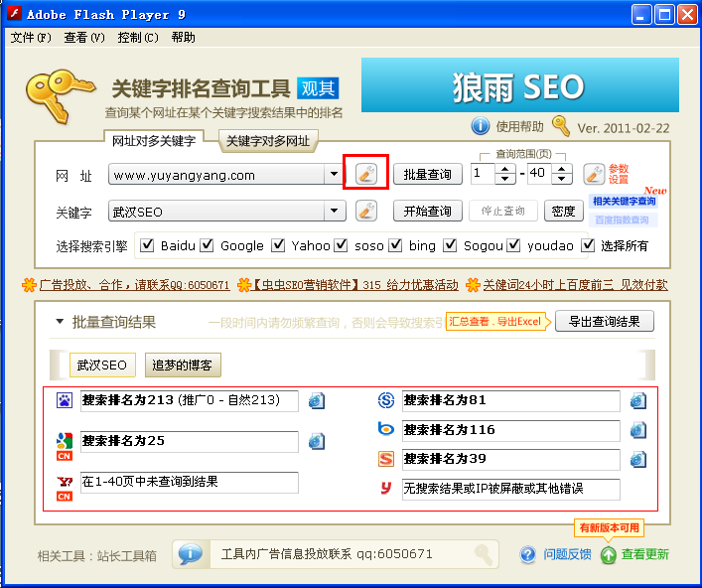The width and height of the screenshot is (702, 588).
Task: Open 使用帮助 link
Action: coord(519,127)
